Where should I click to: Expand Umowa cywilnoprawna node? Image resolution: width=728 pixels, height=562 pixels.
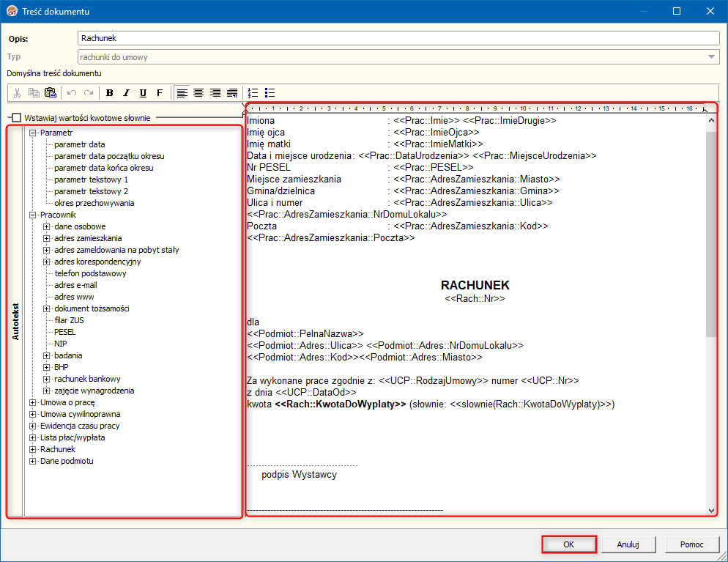click(x=32, y=414)
